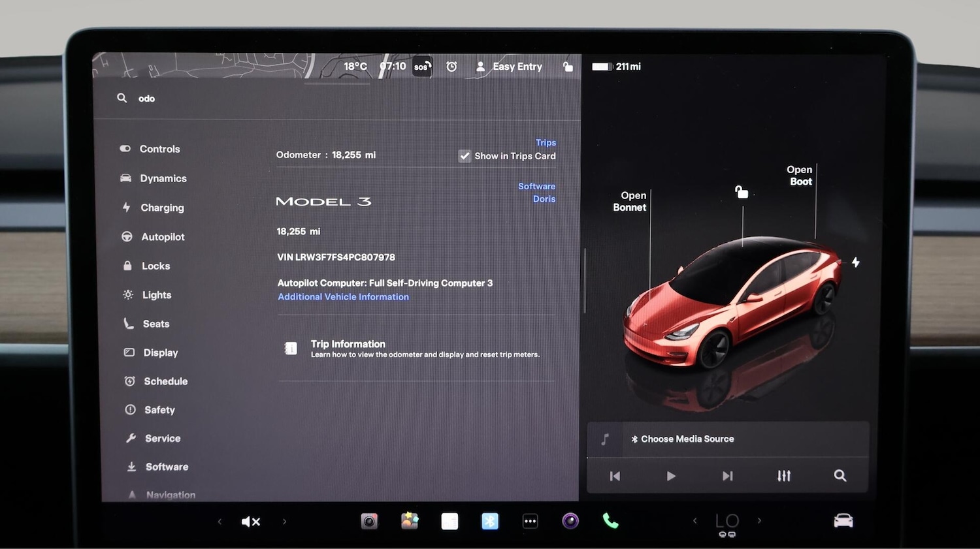Screen dimensions: 980x549
Task: Open the Bluetooth app in the dock
Action: click(x=490, y=521)
